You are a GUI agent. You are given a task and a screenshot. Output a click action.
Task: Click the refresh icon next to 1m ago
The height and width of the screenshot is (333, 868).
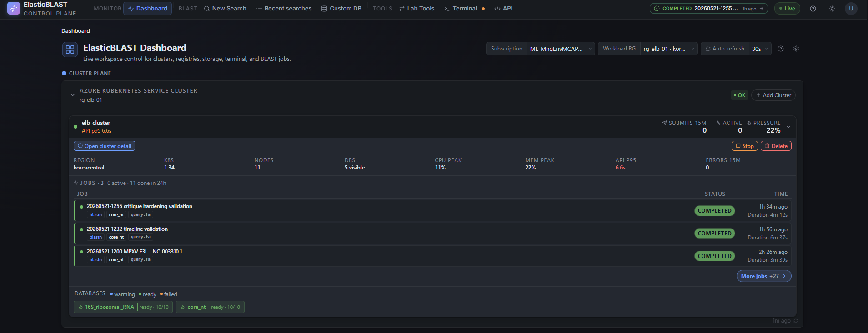(796, 321)
